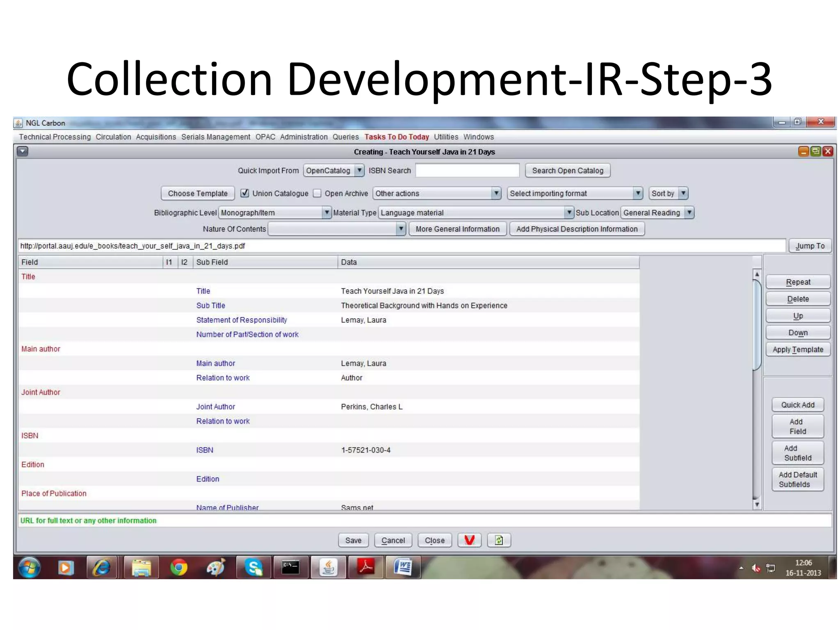840x630 pixels.
Task: Click the volume speaker tray icon
Action: point(756,568)
